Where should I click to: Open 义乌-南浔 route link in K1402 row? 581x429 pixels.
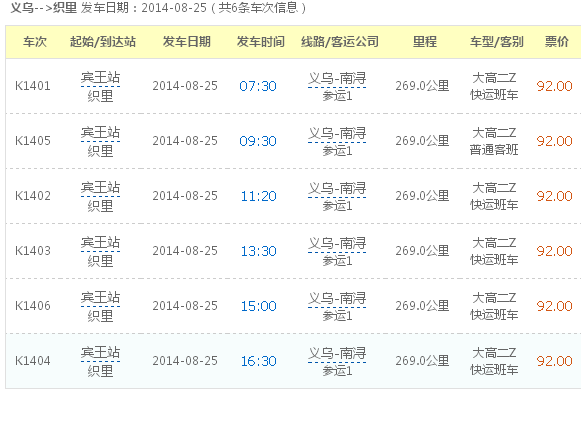(x=337, y=188)
